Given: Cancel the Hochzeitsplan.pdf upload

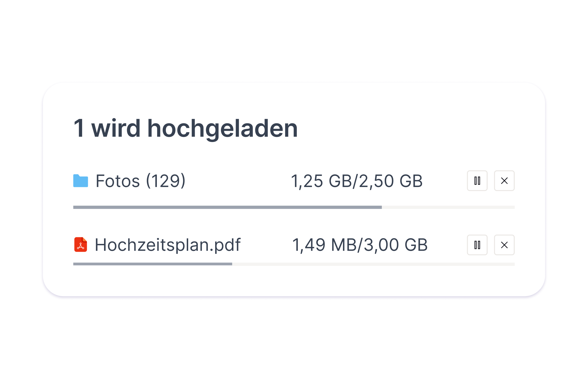Looking at the screenshot, I should 504,245.
